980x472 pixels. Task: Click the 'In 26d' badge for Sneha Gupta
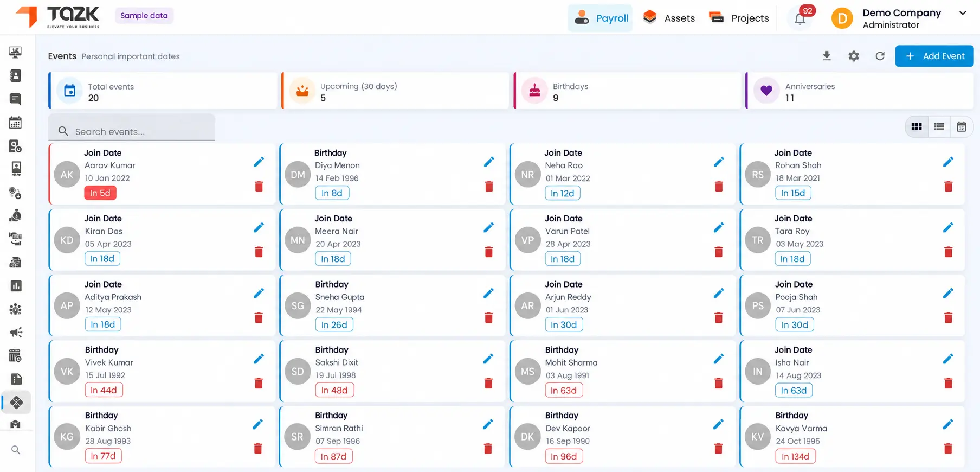click(334, 324)
